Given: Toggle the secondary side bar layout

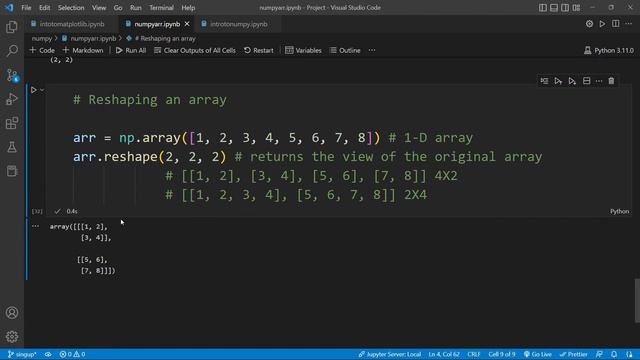Looking at the screenshot, I should pyautogui.click(x=565, y=8).
